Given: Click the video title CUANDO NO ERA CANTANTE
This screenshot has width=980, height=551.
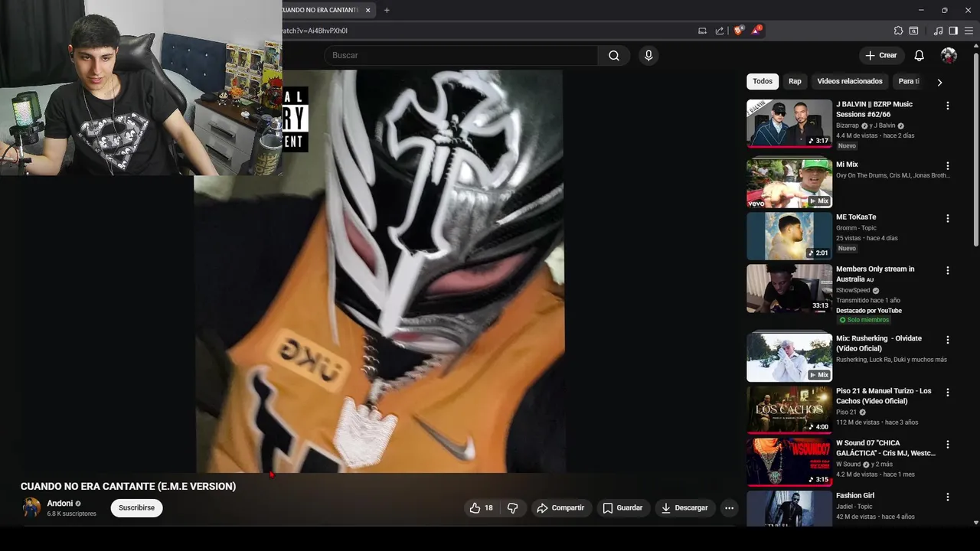Looking at the screenshot, I should 128,486.
